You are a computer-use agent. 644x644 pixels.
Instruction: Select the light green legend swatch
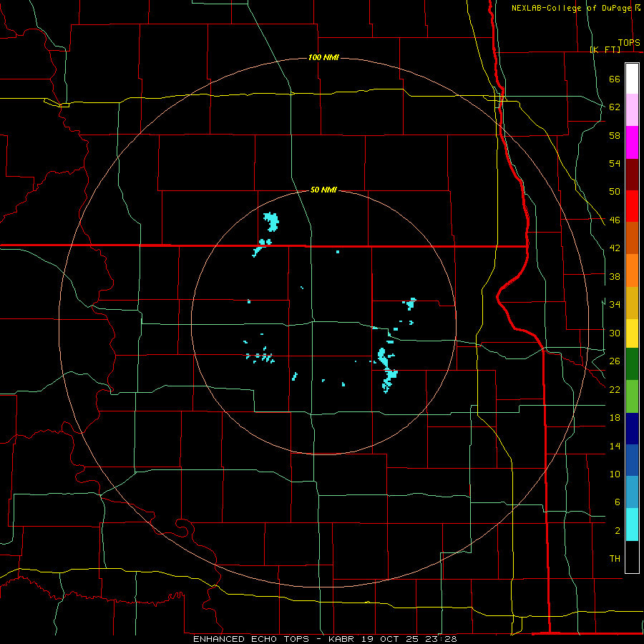(632, 396)
